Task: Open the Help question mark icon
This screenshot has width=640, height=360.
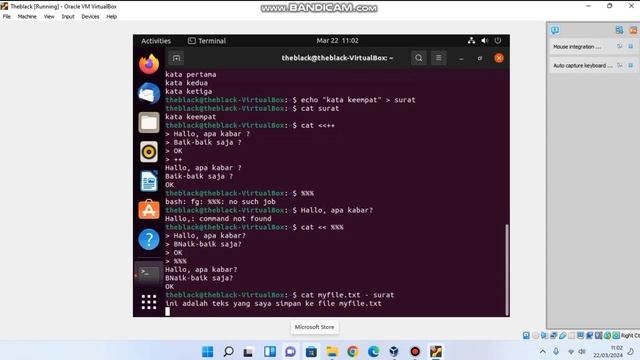Action: 149,239
